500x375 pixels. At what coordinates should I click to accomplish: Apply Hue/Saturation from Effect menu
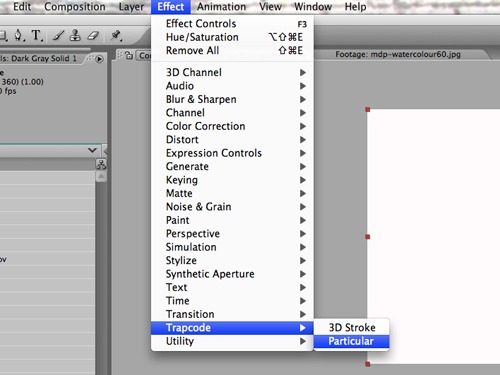coord(232,37)
